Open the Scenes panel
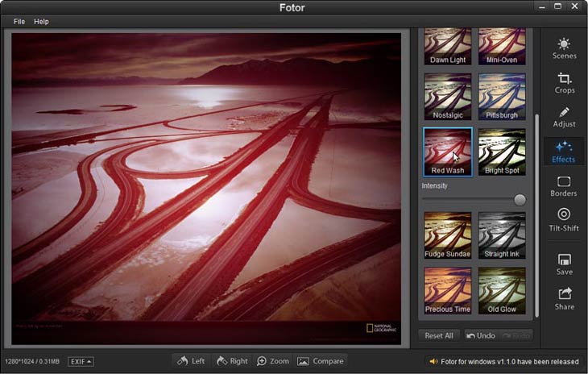588x374 pixels. pyautogui.click(x=564, y=48)
